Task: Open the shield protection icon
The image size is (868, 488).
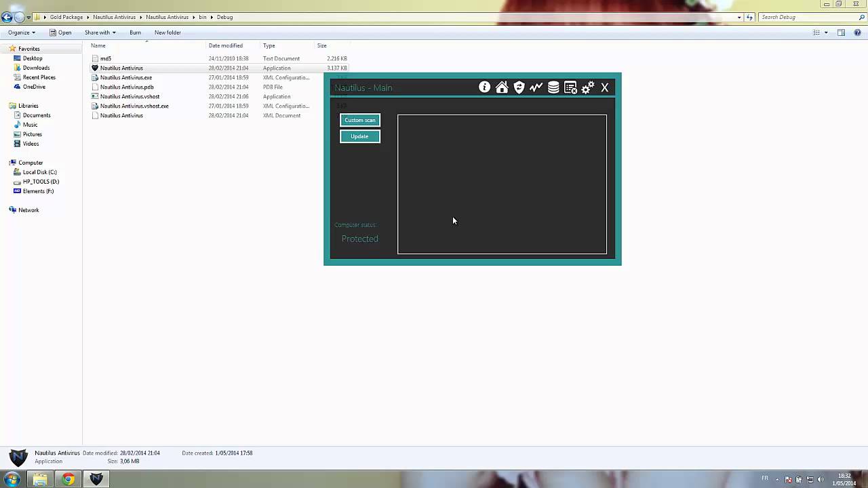Action: [519, 87]
